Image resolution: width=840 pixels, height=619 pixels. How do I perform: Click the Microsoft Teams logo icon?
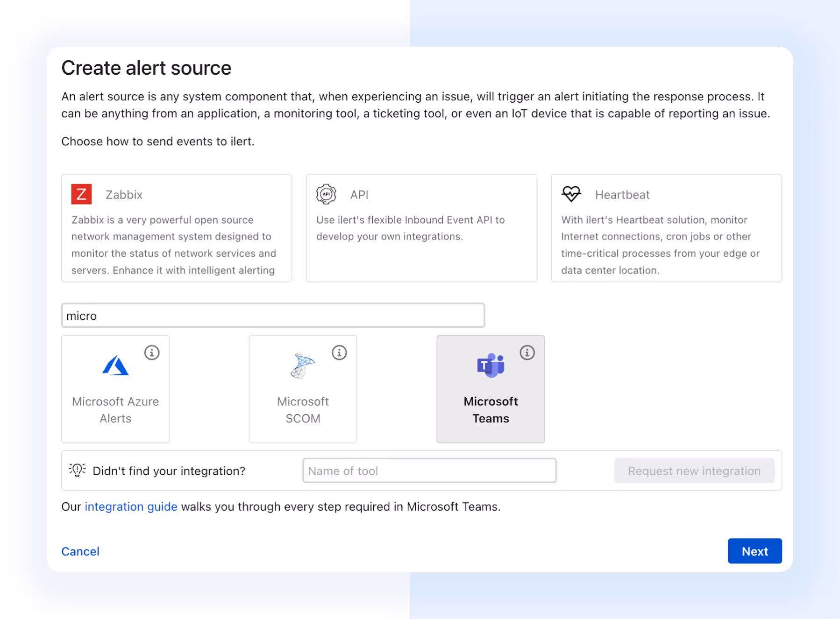491,366
